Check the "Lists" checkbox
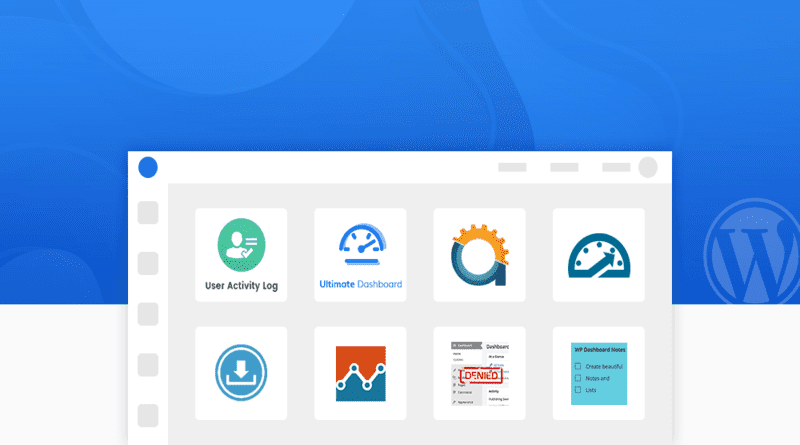This screenshot has width=800, height=445. (x=578, y=389)
